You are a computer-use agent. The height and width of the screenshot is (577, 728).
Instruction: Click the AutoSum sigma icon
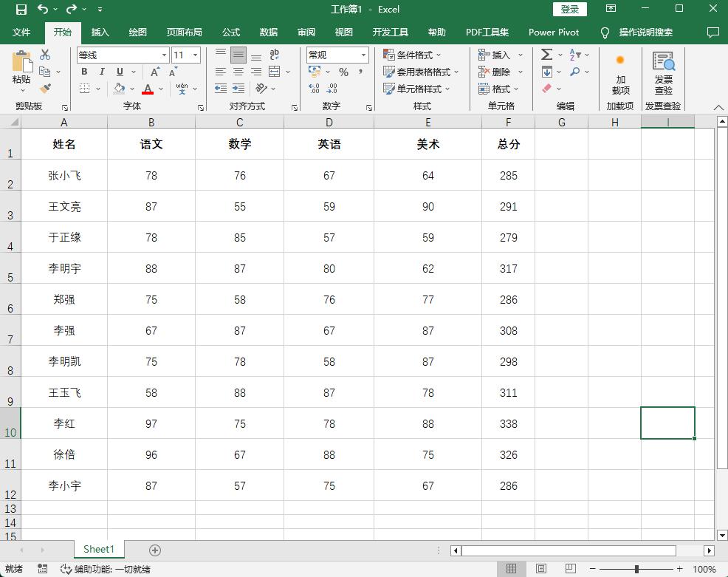click(547, 55)
